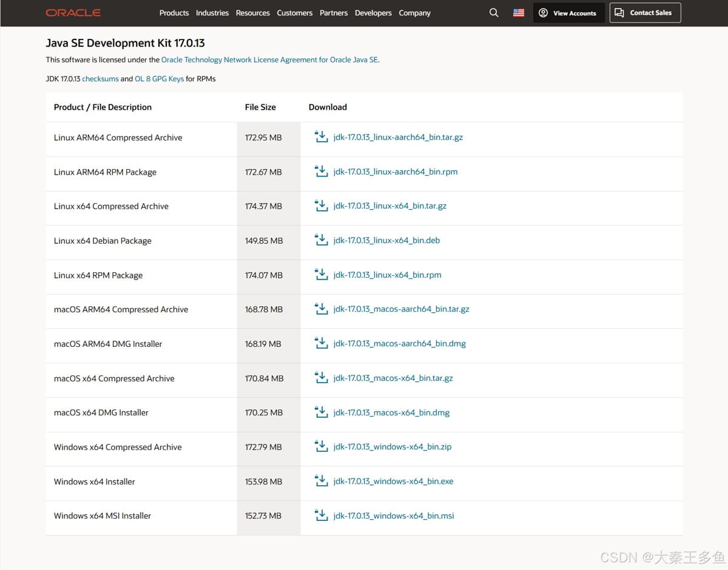Screen dimensions: 728x570
Task: Expand the Company navigation menu
Action: 414,13
